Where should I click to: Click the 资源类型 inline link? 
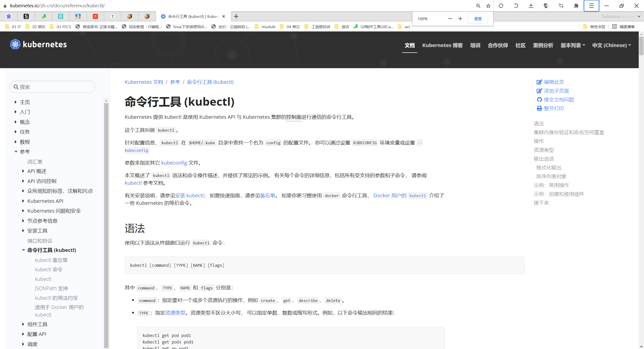pyautogui.click(x=175, y=313)
